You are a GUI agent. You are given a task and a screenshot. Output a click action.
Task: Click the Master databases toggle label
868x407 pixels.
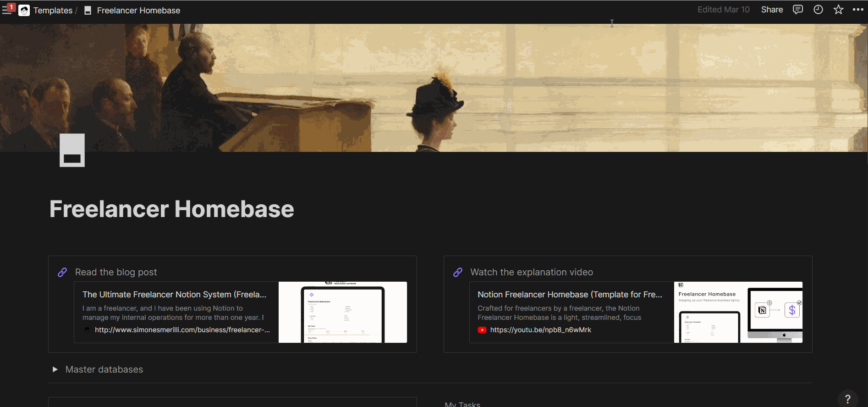point(104,369)
